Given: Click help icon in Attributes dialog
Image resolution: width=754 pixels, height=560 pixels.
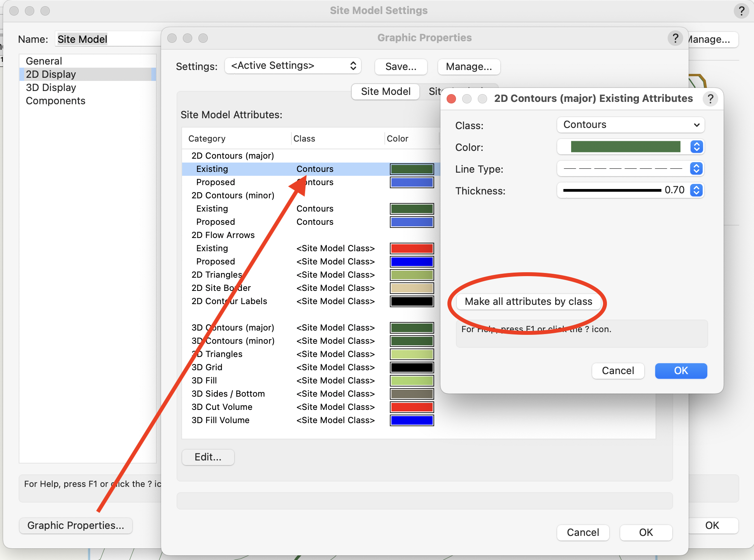Looking at the screenshot, I should click(710, 99).
